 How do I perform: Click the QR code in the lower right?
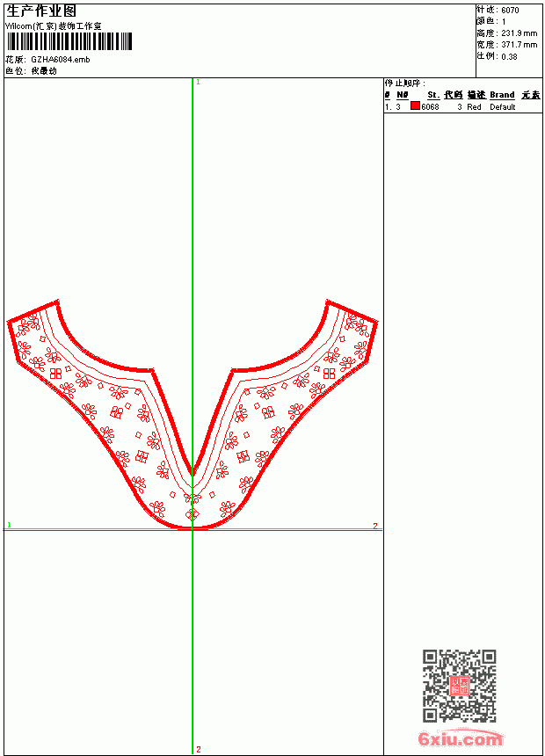tap(460, 686)
